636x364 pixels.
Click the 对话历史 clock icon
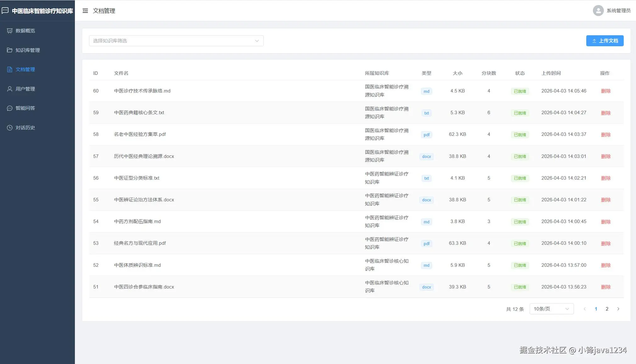click(x=9, y=128)
